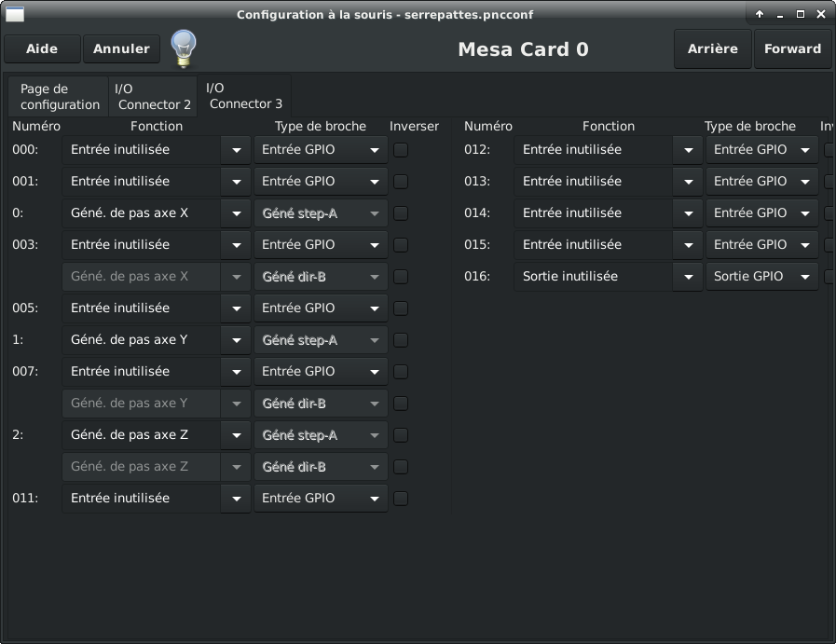This screenshot has height=644, width=836.
Task: Check Inverser box for pin 005
Action: (401, 308)
